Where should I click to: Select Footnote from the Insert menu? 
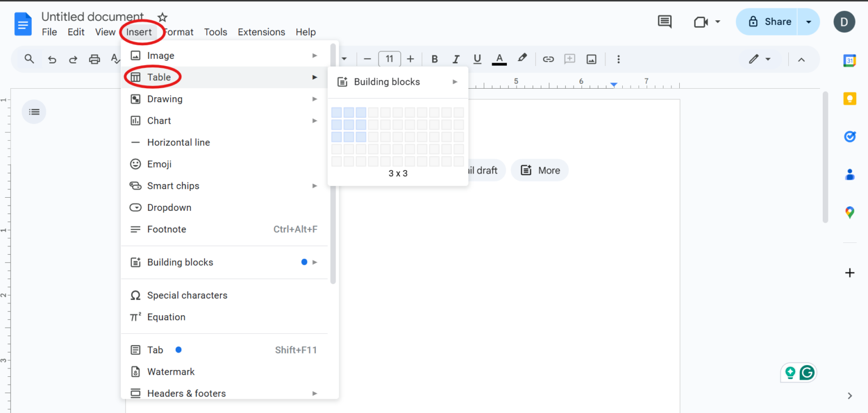(x=167, y=229)
